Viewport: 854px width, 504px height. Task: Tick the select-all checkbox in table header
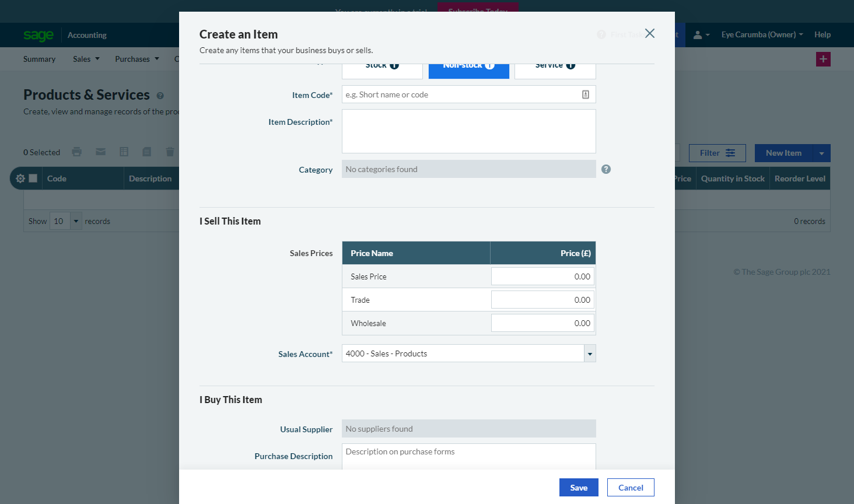pos(33,178)
